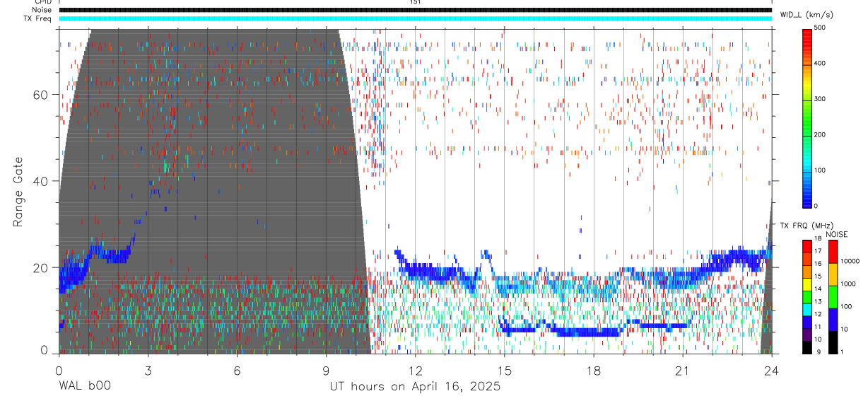
Task: Click the '60' tick on the Range Gate axis
Action: pos(41,95)
